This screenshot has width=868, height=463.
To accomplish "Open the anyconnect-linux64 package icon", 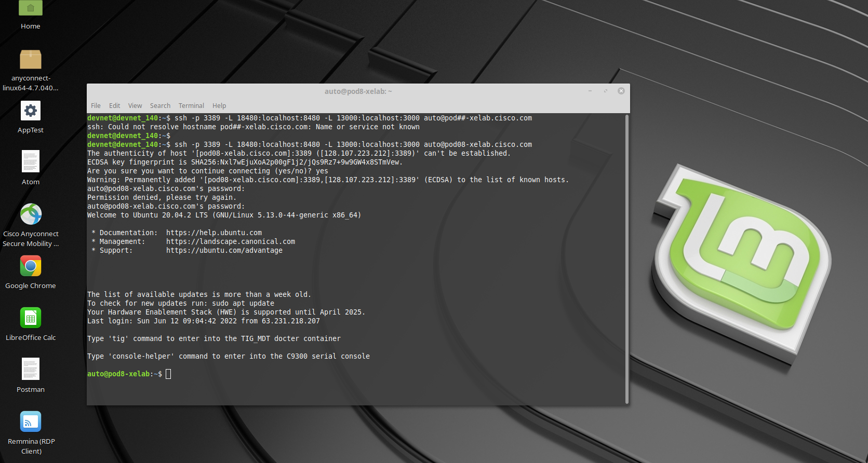I will pos(30,59).
